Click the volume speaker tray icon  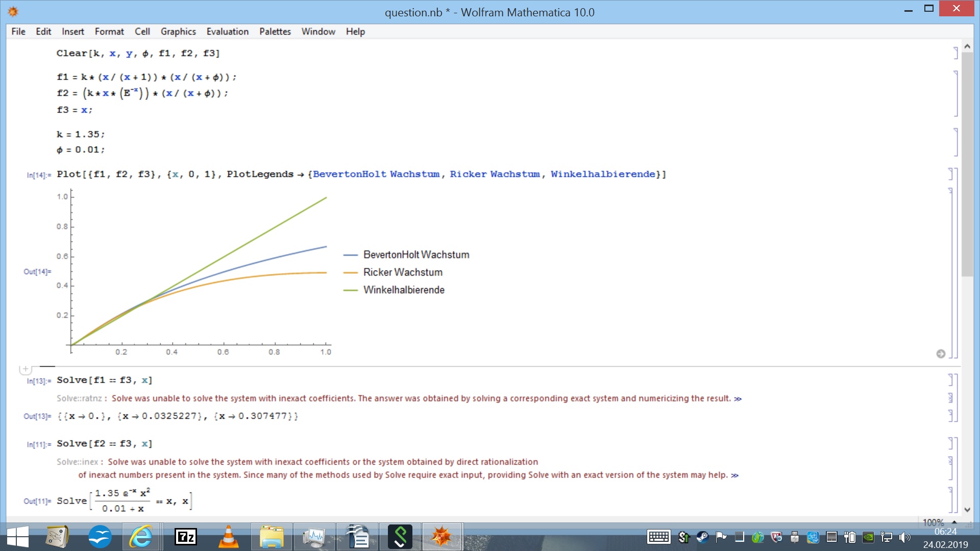[904, 537]
